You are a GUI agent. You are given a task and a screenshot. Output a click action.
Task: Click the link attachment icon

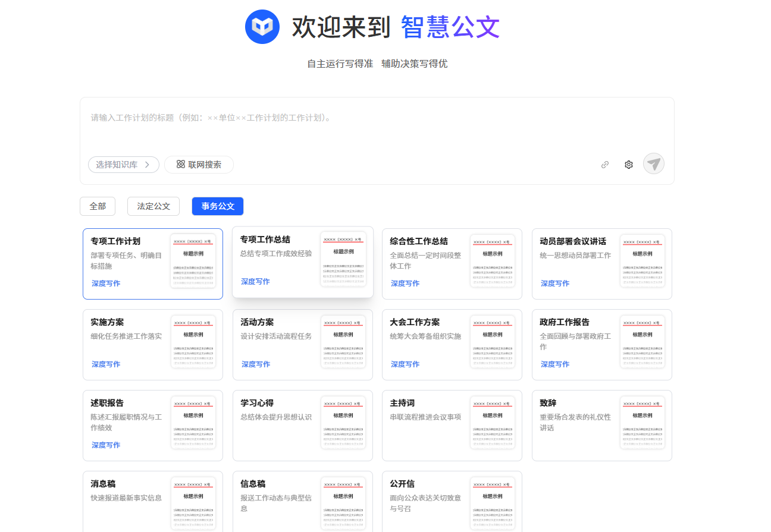[x=604, y=165]
